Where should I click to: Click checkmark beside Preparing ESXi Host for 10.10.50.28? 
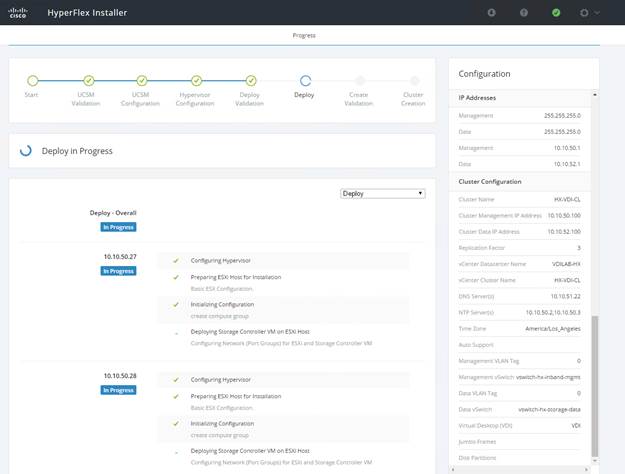176,396
